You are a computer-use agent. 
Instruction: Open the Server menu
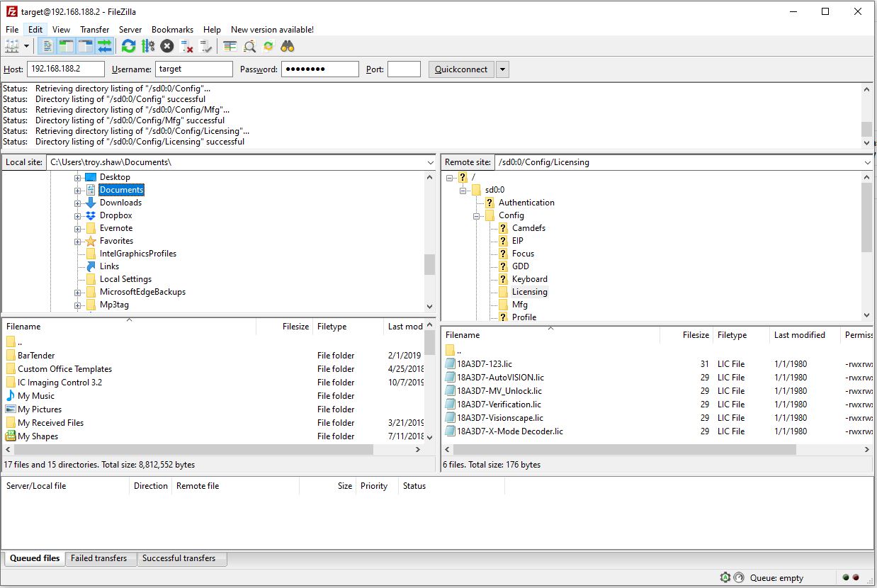[x=130, y=29]
